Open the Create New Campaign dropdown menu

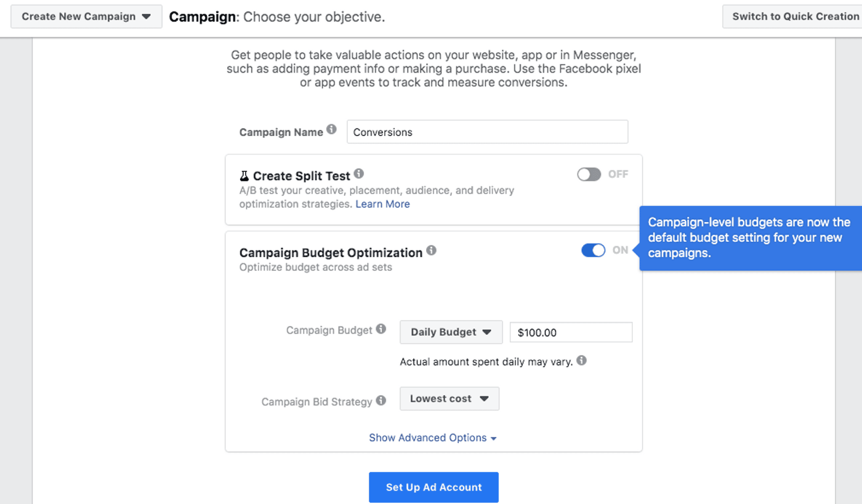pyautogui.click(x=86, y=17)
